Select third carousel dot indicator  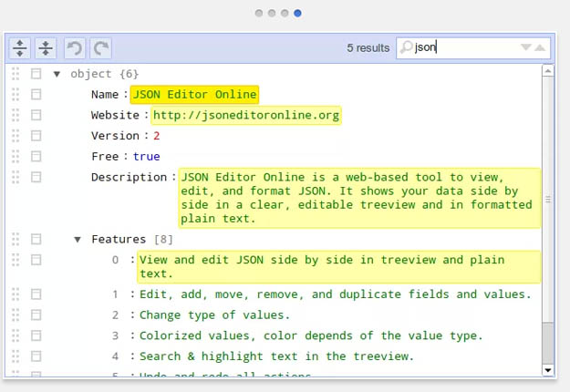285,14
